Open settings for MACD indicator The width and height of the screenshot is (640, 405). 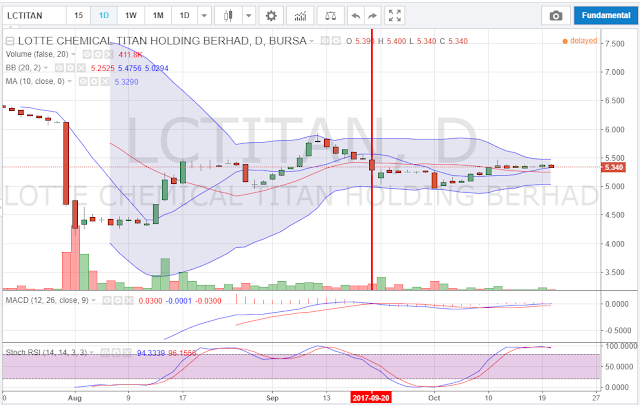pos(118,300)
